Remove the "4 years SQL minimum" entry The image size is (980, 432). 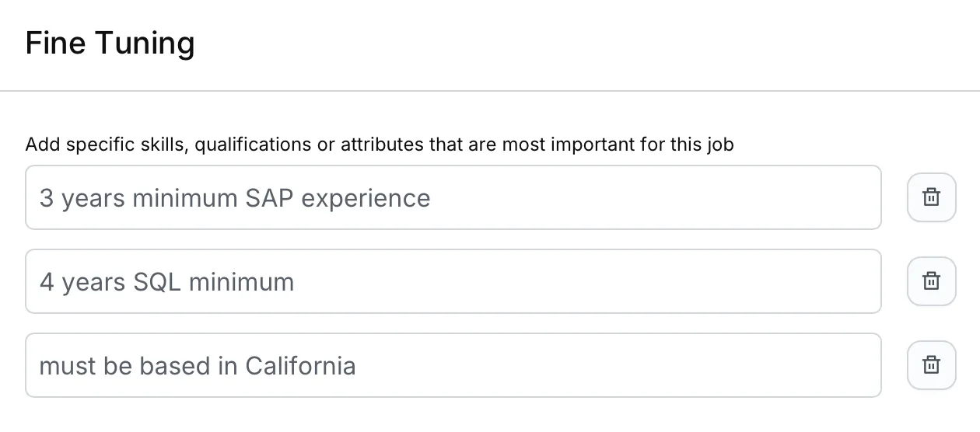tap(931, 281)
